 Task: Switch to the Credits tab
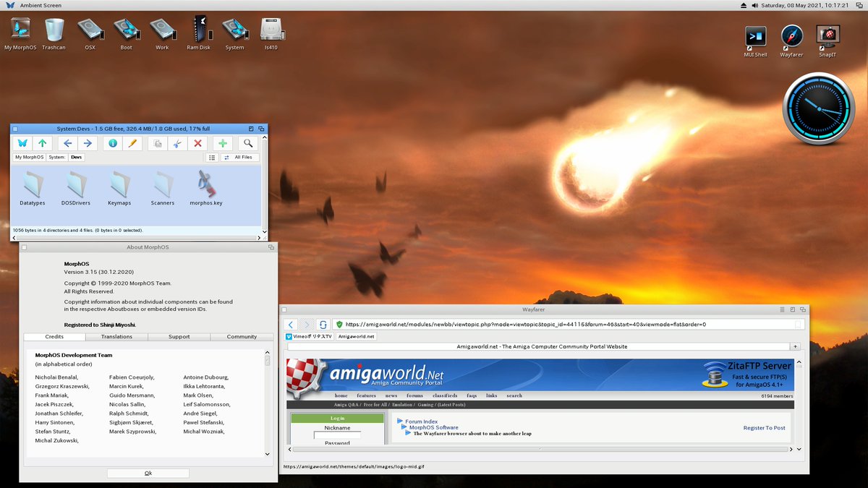[54, 337]
